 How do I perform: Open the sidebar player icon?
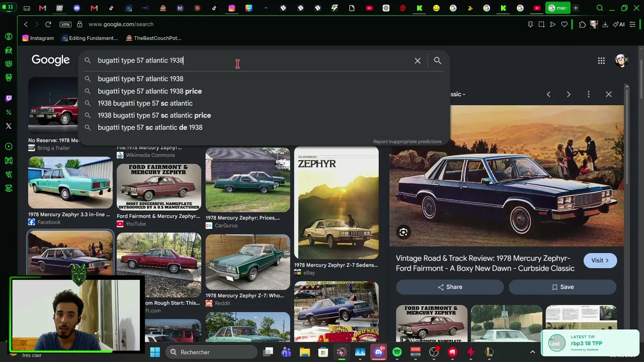[9, 146]
